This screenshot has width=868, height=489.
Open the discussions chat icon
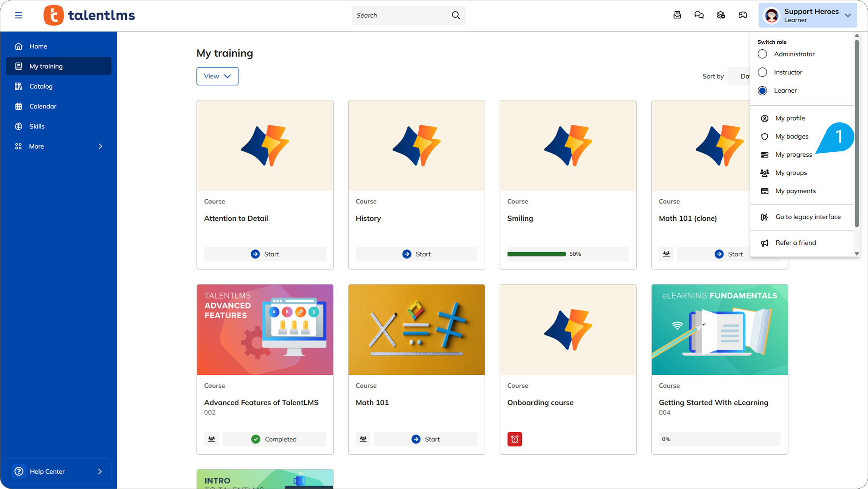click(x=699, y=15)
